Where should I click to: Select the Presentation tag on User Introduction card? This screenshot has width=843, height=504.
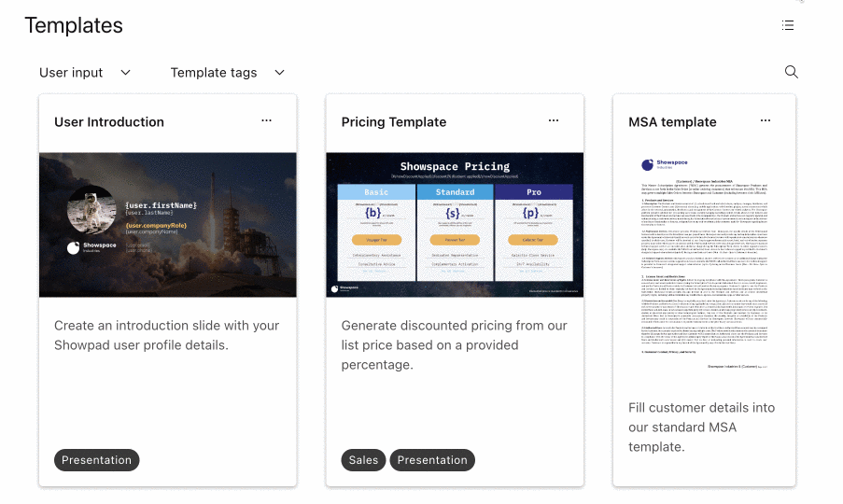pos(97,460)
